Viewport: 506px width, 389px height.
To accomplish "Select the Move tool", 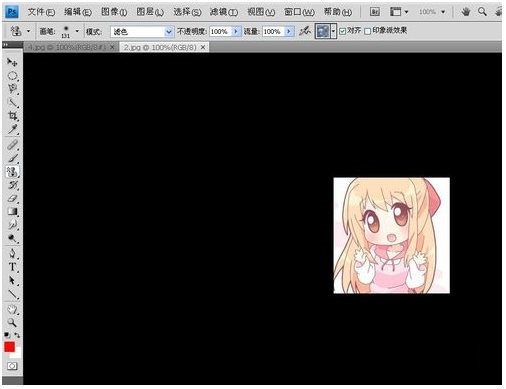I will (x=12, y=62).
